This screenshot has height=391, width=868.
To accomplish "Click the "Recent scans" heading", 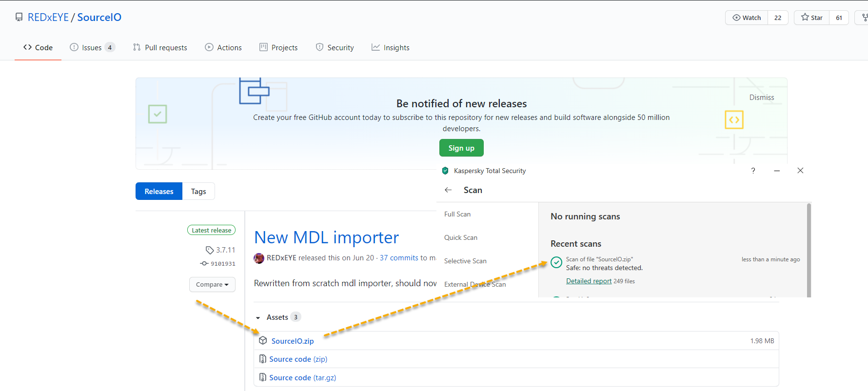I will (x=576, y=244).
